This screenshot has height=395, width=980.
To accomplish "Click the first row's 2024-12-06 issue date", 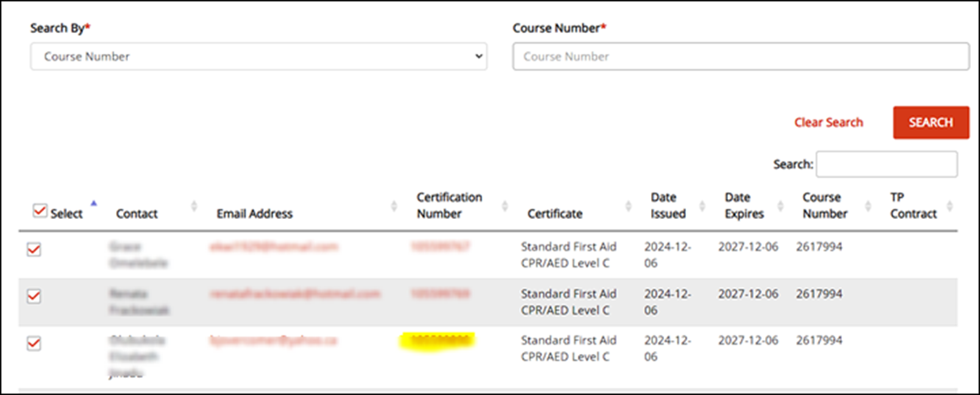I will [668, 255].
